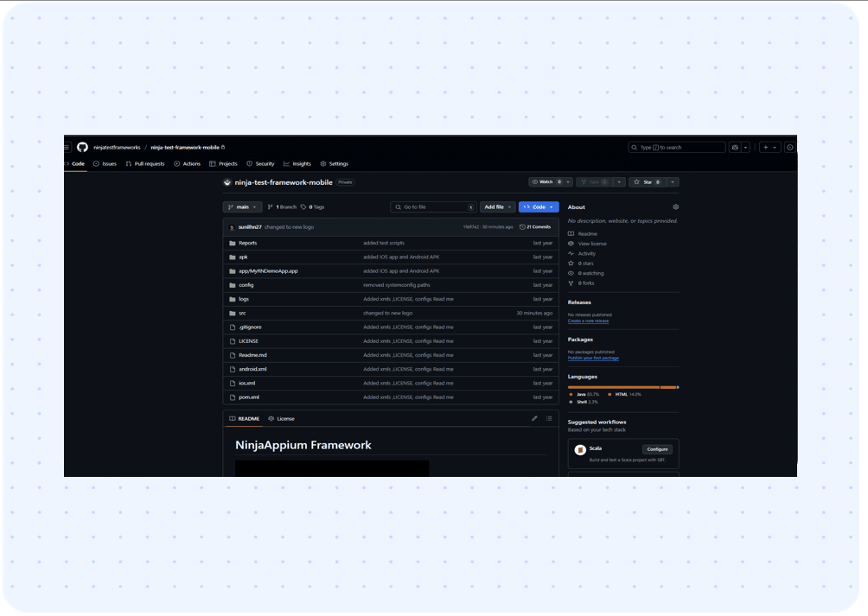Open the Create a new release link

pyautogui.click(x=589, y=321)
